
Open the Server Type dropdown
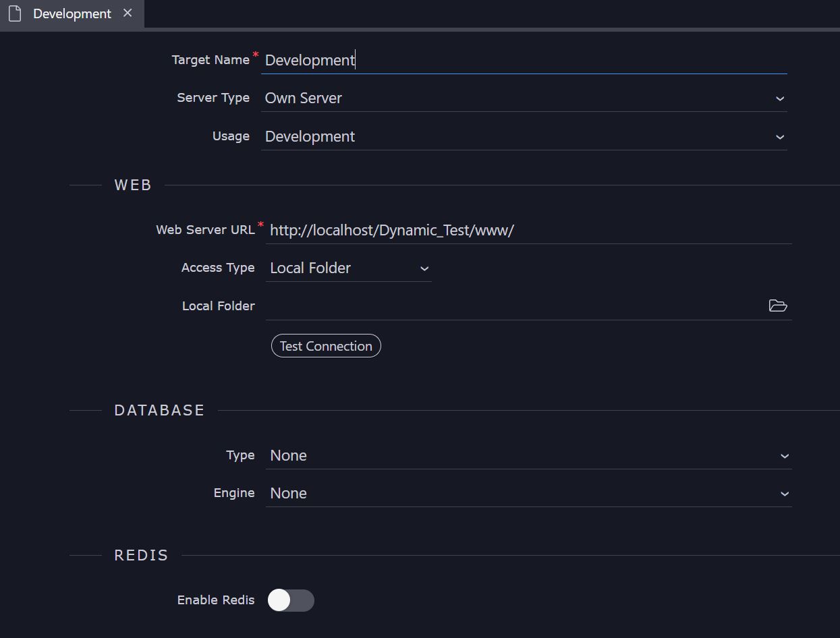pyautogui.click(x=523, y=98)
